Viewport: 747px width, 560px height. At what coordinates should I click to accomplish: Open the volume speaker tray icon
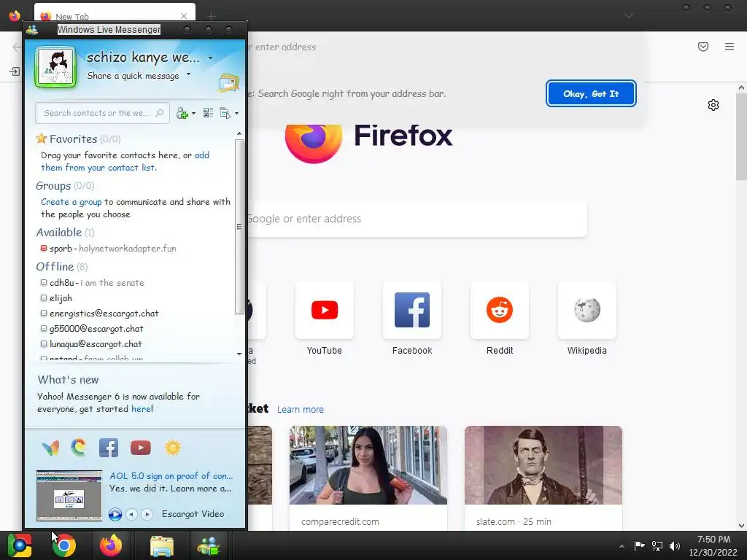(x=675, y=545)
